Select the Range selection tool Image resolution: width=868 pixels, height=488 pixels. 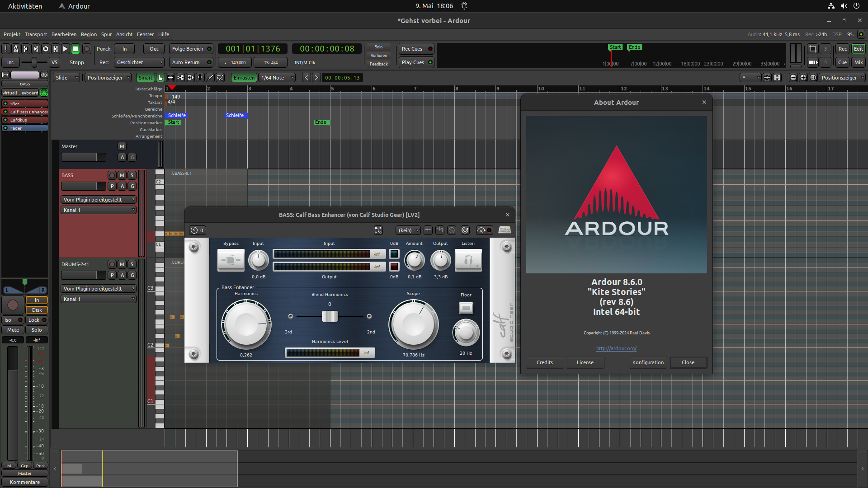(x=170, y=78)
